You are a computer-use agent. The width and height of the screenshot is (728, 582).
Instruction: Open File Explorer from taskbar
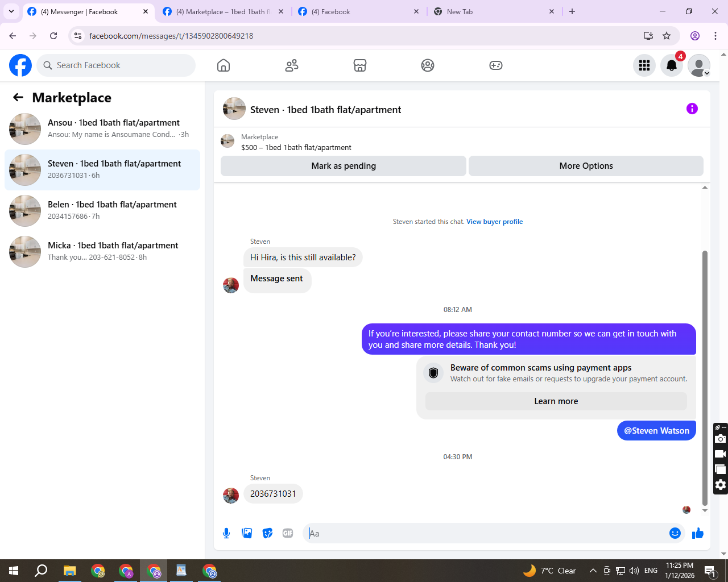coord(69,571)
